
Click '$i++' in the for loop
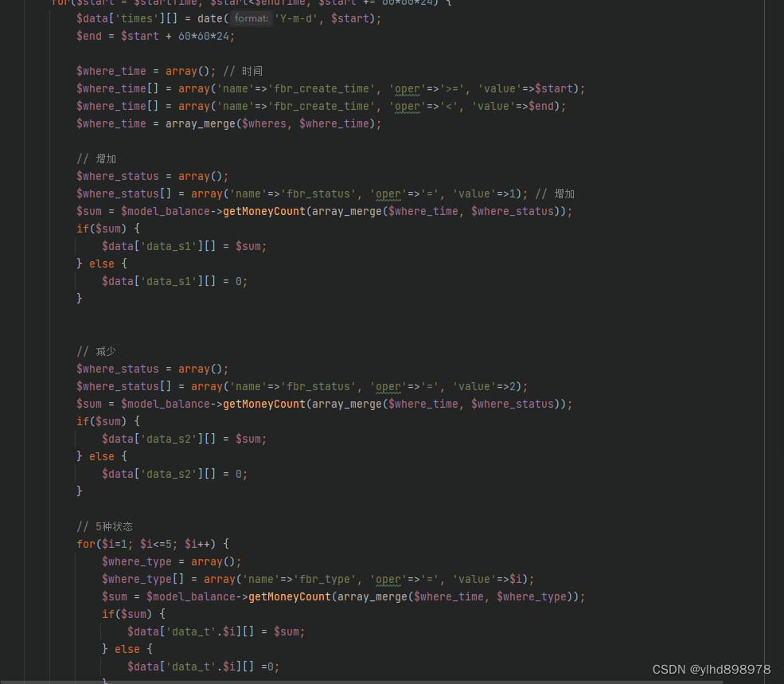tap(197, 544)
